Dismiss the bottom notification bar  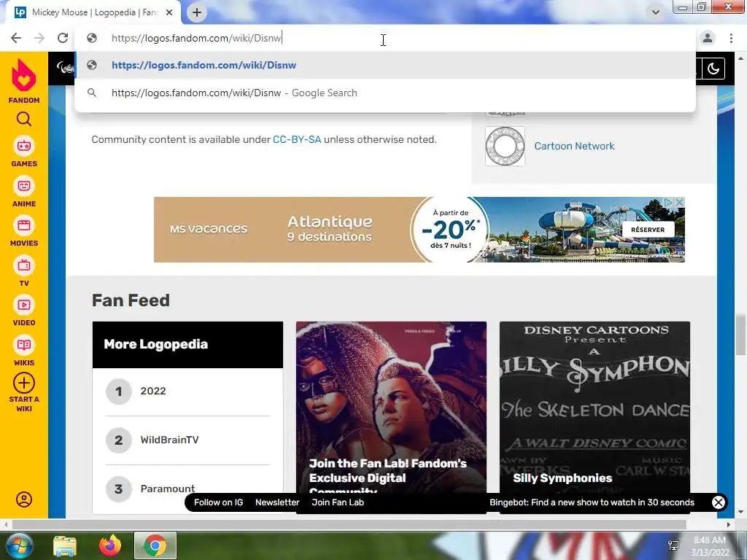pyautogui.click(x=719, y=502)
